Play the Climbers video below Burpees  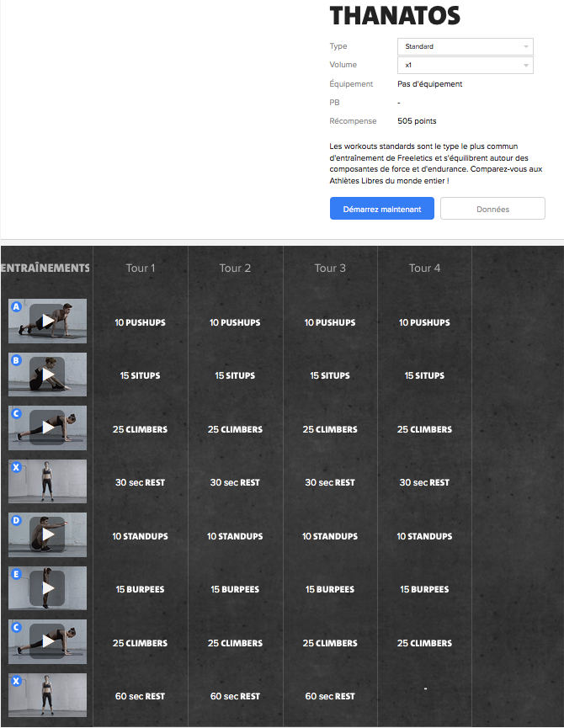(47, 641)
